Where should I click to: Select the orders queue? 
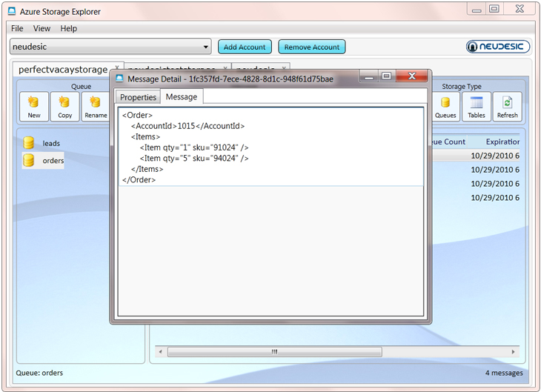[43, 160]
